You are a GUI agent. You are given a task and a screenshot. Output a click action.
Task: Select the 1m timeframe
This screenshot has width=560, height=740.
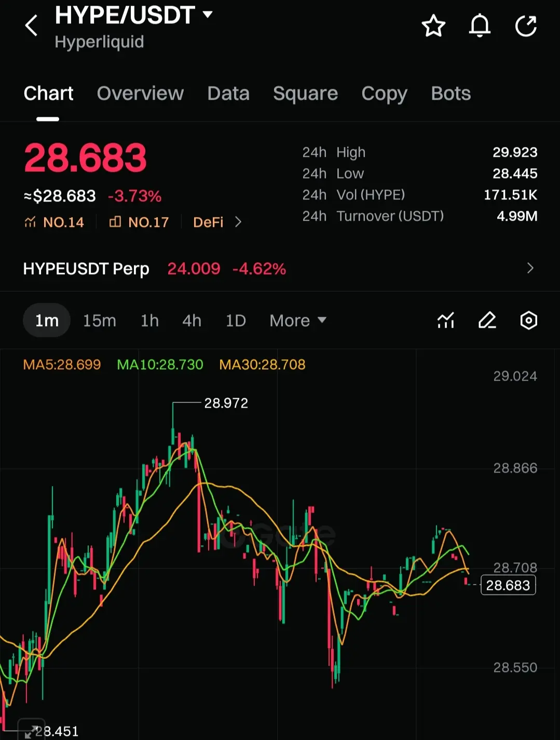(x=47, y=320)
